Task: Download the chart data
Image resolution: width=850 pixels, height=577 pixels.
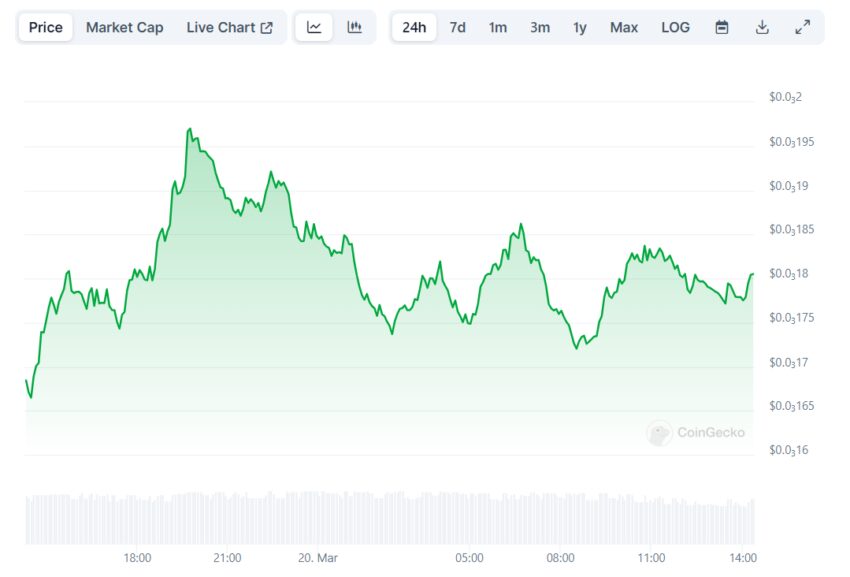Action: click(x=762, y=27)
